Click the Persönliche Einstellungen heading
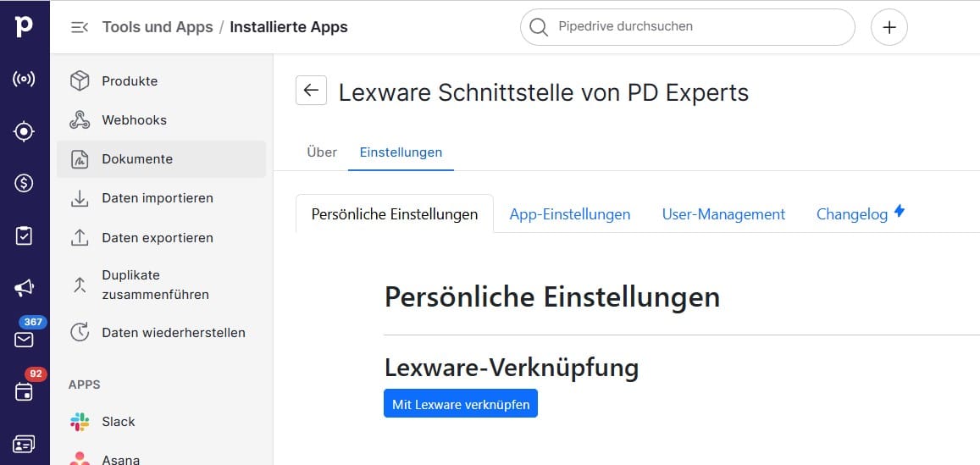The height and width of the screenshot is (465, 980). pyautogui.click(x=552, y=297)
